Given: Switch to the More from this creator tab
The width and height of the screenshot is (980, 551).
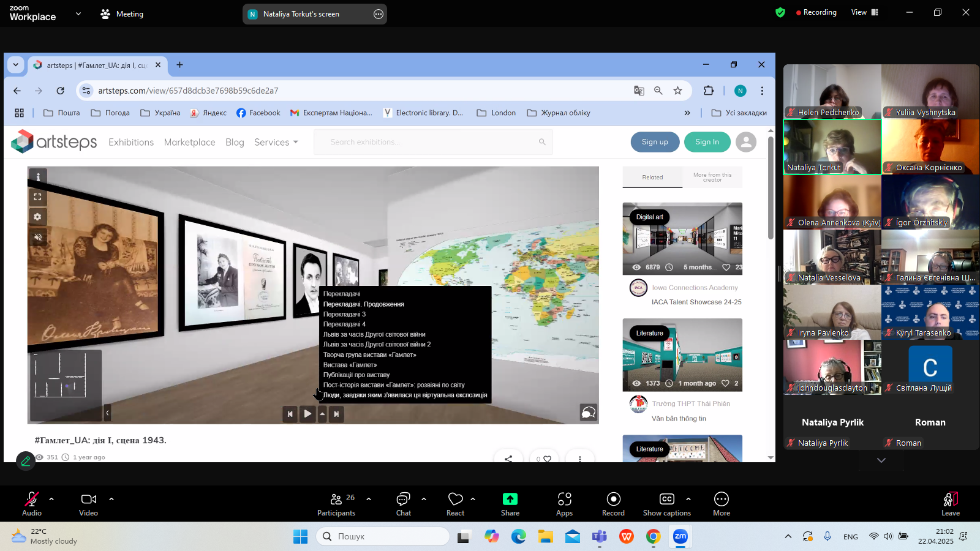Looking at the screenshot, I should point(712,177).
